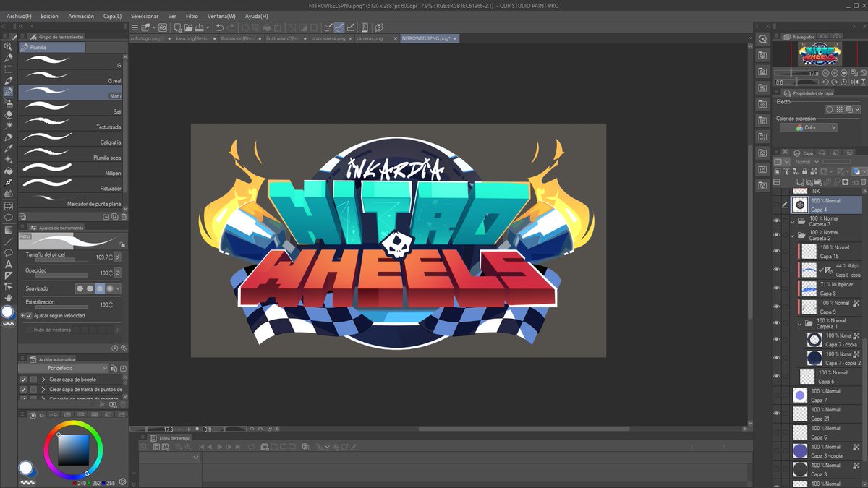Click the Undo arrow in command bar
This screenshot has width=868, height=488.
click(x=219, y=27)
